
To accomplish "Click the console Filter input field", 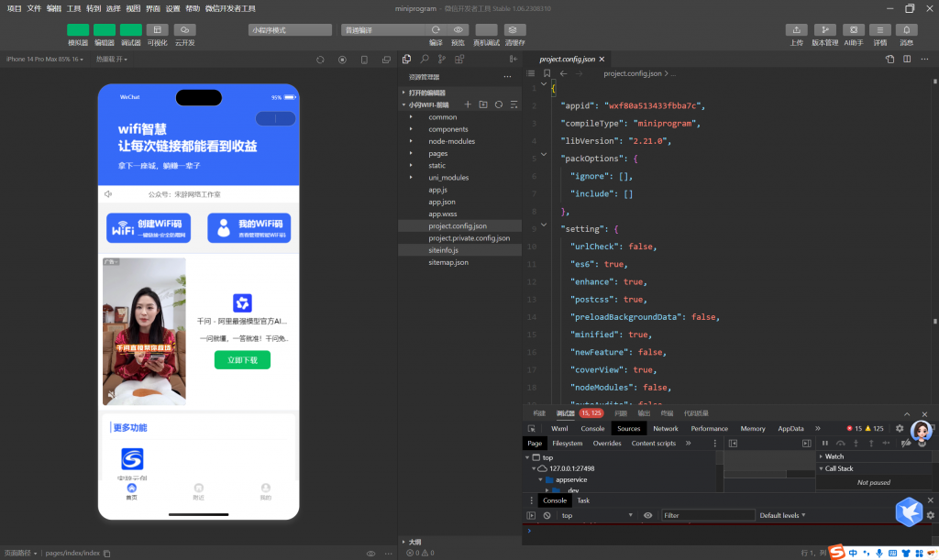I will [708, 516].
